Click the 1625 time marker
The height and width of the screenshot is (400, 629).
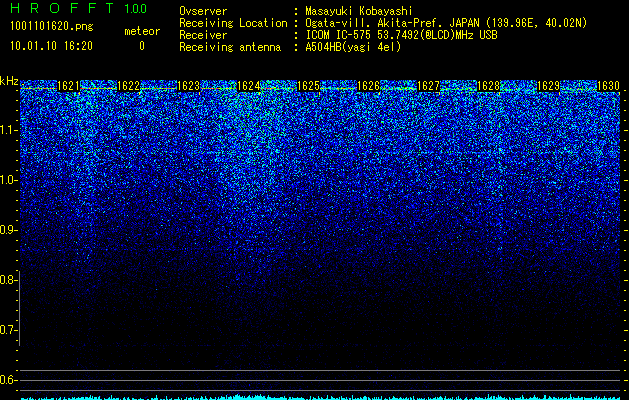[x=308, y=86]
